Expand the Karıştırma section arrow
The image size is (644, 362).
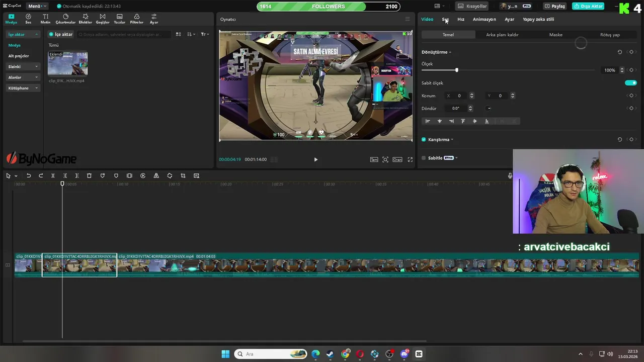click(452, 139)
